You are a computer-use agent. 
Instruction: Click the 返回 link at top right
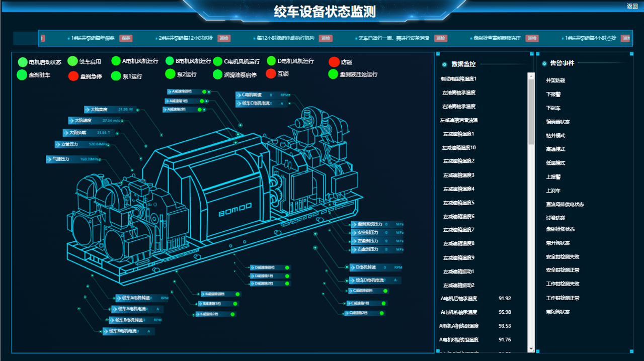point(632,6)
